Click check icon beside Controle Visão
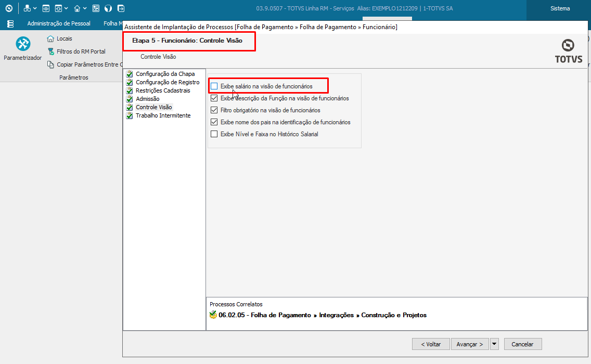This screenshot has height=364, width=591. pos(130,107)
